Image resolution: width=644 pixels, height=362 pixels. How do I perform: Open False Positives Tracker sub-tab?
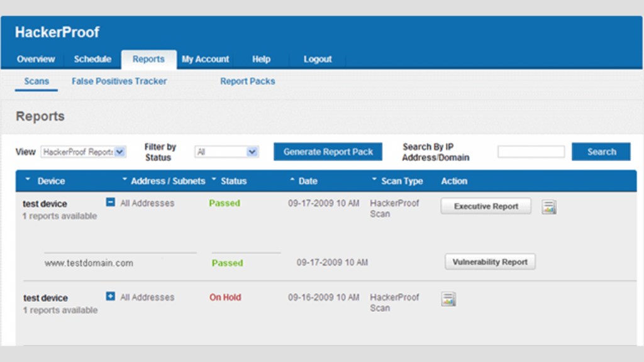point(119,81)
